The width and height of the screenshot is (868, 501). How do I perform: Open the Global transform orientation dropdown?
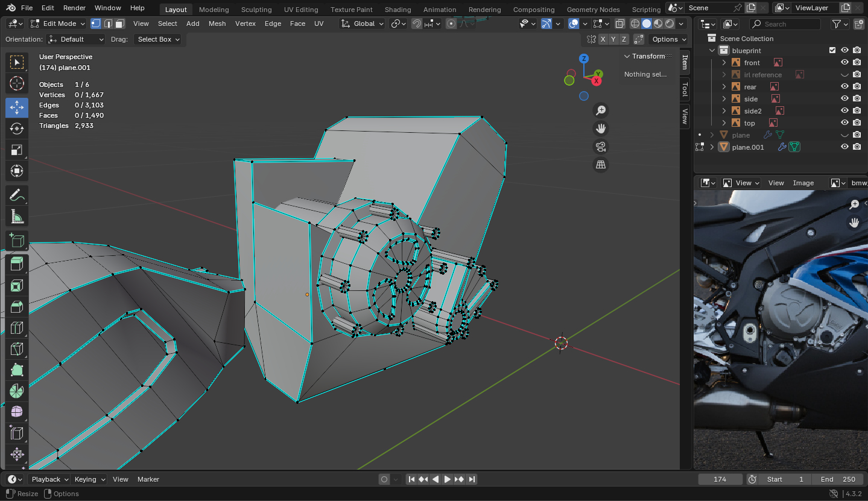(x=363, y=24)
